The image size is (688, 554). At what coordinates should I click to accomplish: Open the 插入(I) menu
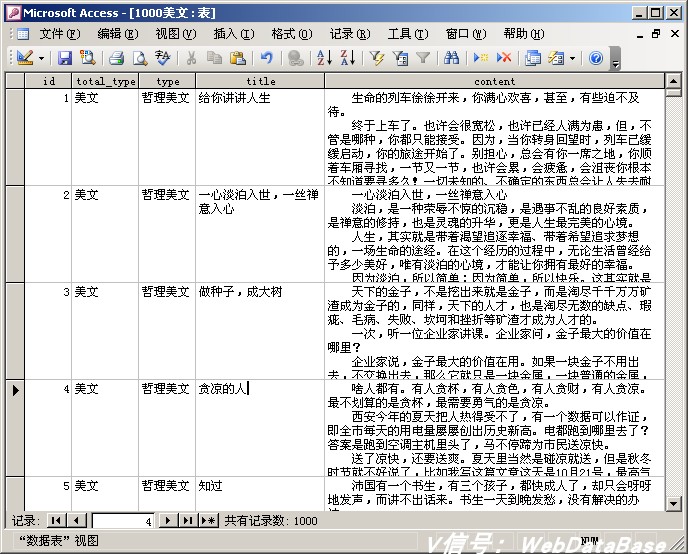[x=233, y=34]
